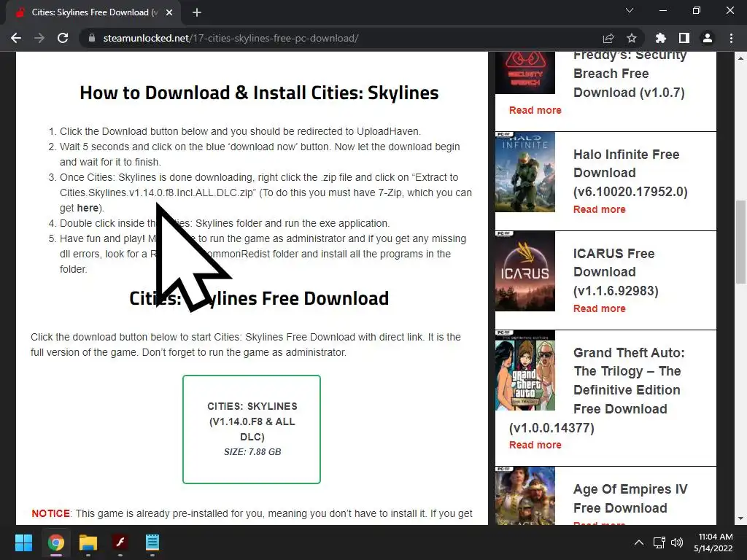The width and height of the screenshot is (747, 560).
Task: Expand the tab search chevron
Action: (630, 10)
